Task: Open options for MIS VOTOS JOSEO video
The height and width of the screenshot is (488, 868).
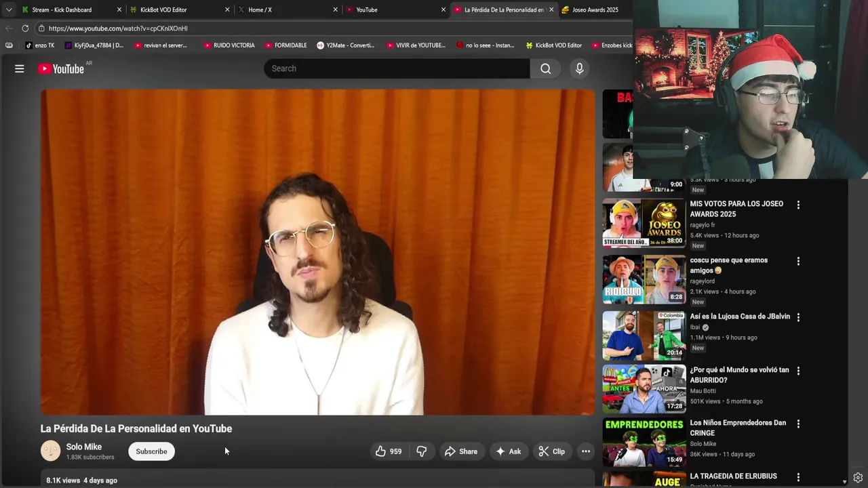Action: click(798, 205)
